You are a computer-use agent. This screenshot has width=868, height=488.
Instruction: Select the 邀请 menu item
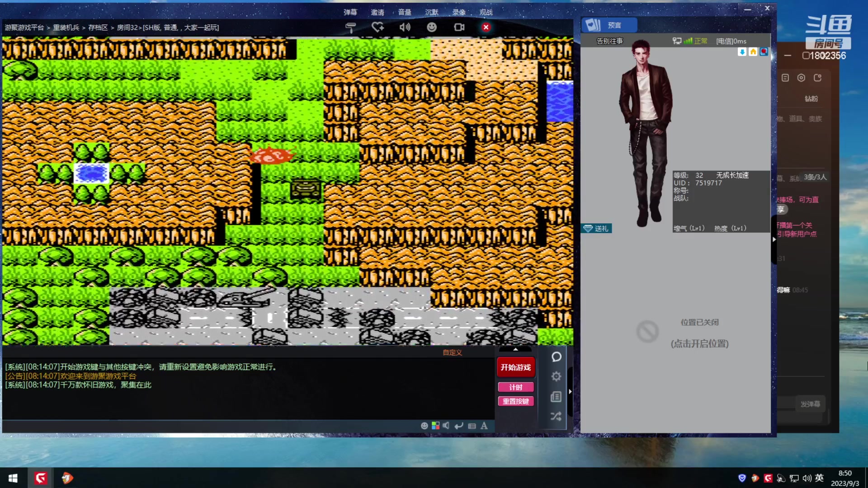pos(377,12)
